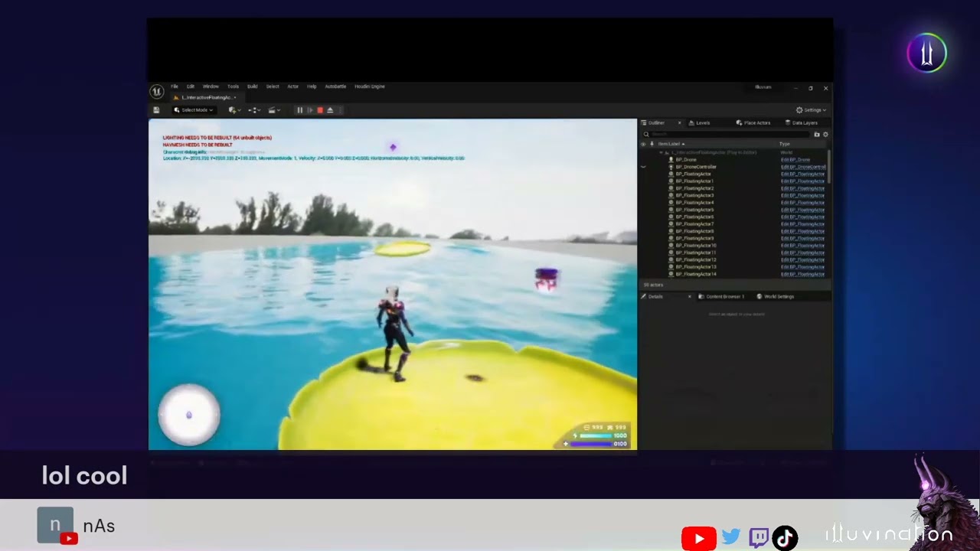Click the BP_Drone actor icon

pos(671,160)
